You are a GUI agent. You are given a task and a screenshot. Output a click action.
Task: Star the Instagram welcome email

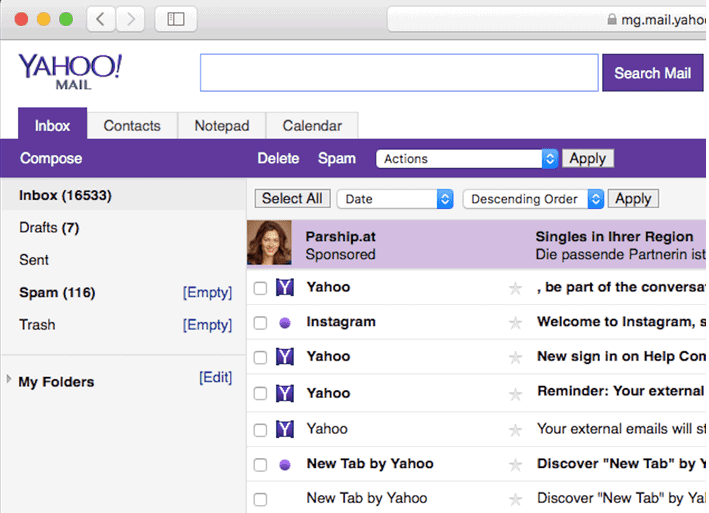(x=516, y=323)
